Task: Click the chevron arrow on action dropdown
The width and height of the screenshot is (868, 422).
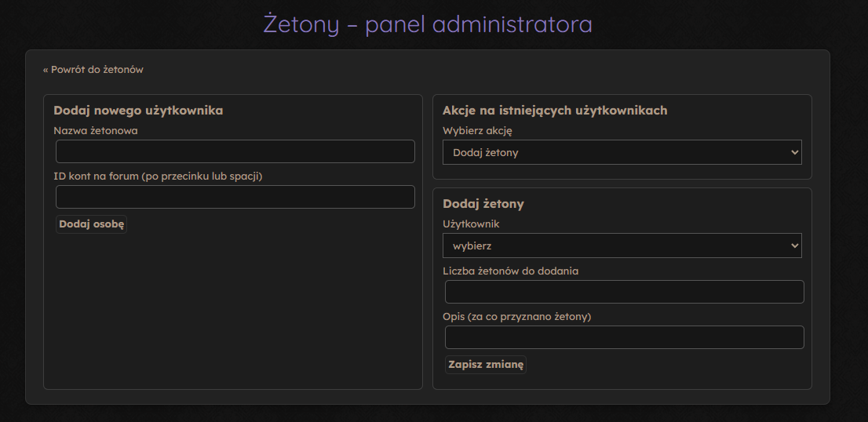Action: click(x=794, y=153)
